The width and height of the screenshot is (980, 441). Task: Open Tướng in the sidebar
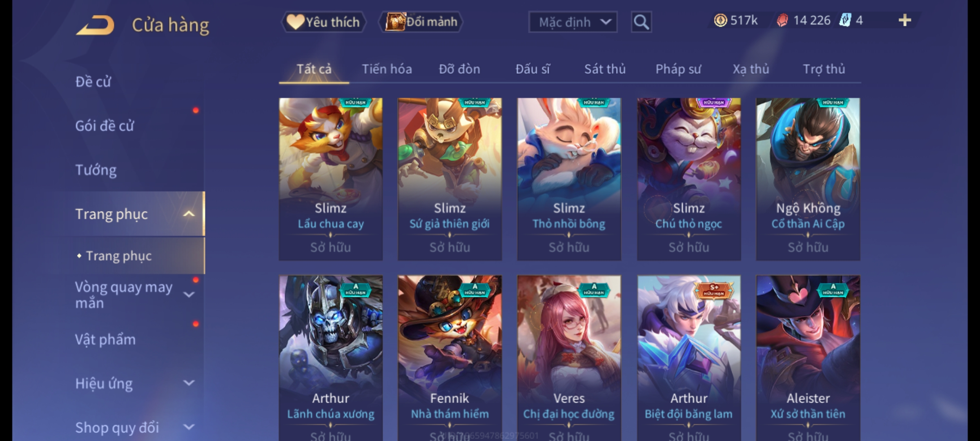tap(96, 170)
